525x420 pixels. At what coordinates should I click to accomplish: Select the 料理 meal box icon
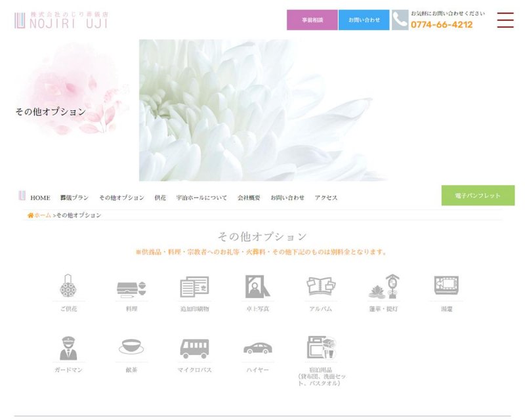click(131, 287)
